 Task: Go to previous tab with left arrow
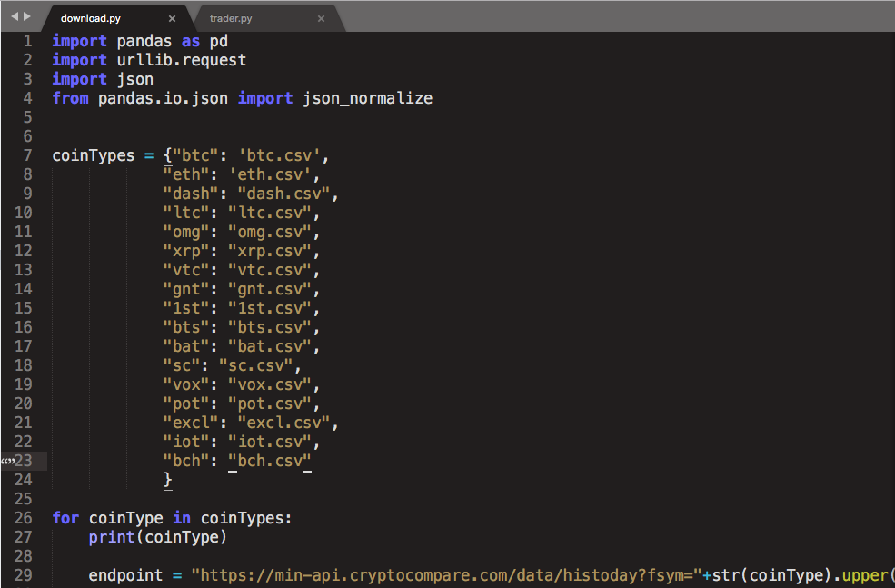click(x=15, y=16)
